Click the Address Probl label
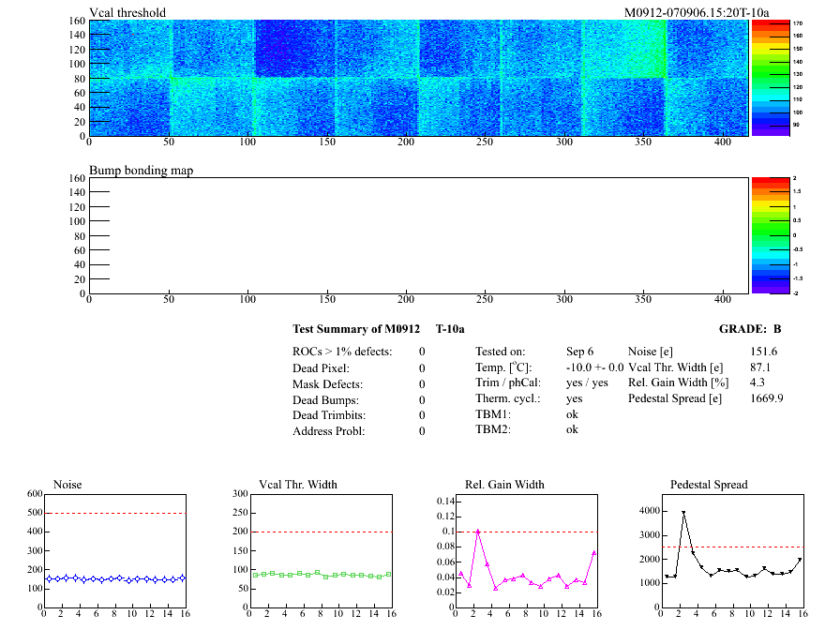 328,431
